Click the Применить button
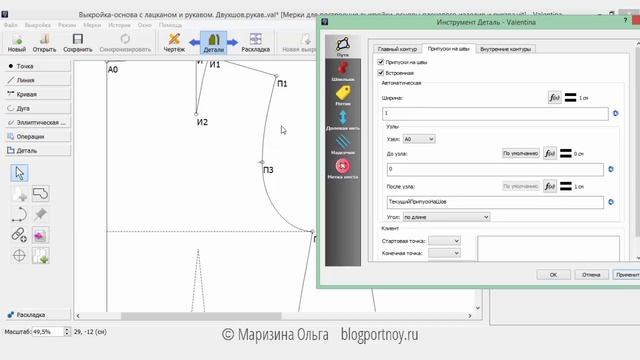 click(x=627, y=275)
